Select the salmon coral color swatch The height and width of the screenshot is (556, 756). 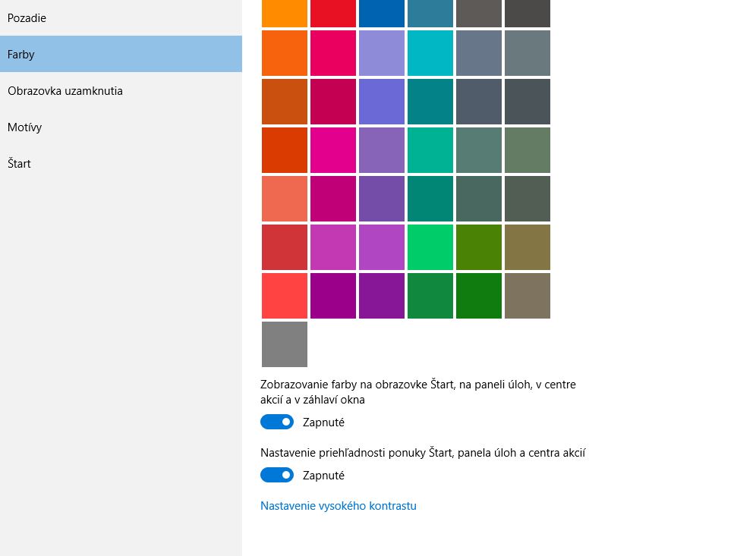click(x=285, y=199)
